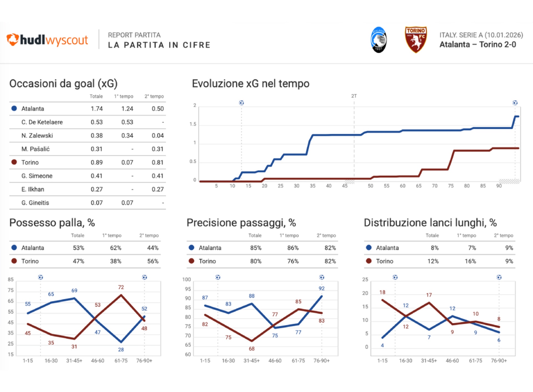This screenshot has height=392, width=533.
Task: Click second goal icon above long balls chart
Action: coord(499,277)
